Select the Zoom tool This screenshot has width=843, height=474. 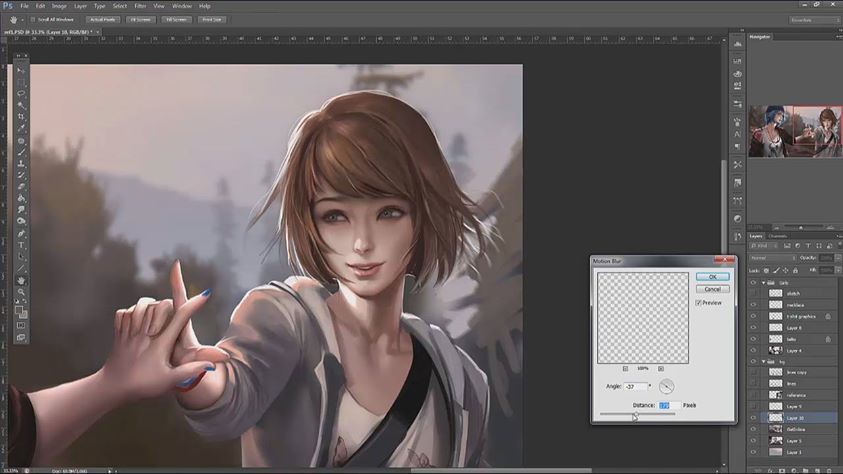click(21, 292)
